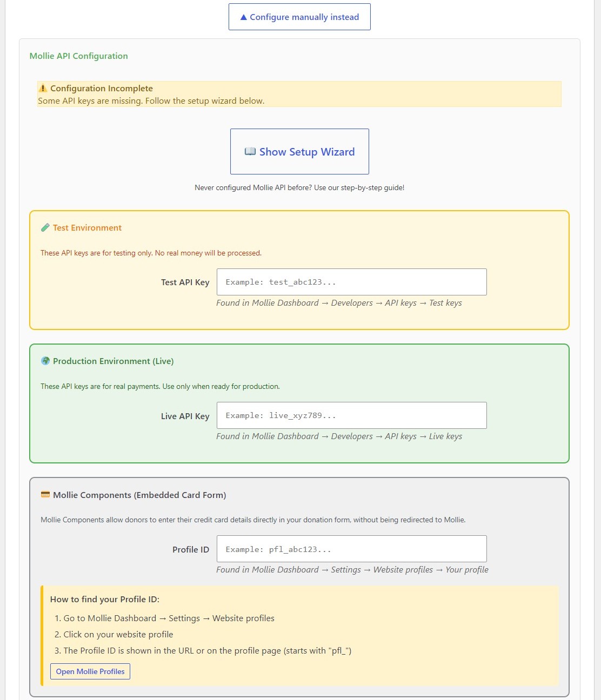601x700 pixels.
Task: Click step 'Go to Mollie Dashboard → Settings'
Action: [169, 618]
